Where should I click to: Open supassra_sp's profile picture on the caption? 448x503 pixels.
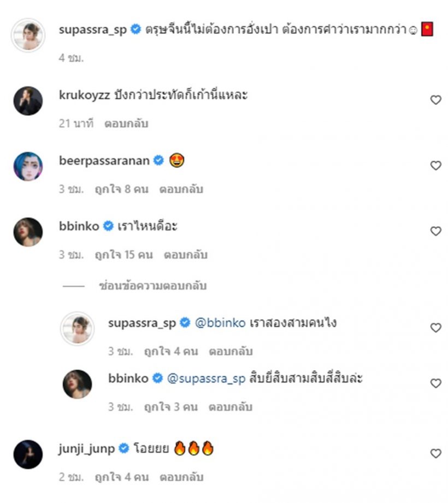(28, 35)
